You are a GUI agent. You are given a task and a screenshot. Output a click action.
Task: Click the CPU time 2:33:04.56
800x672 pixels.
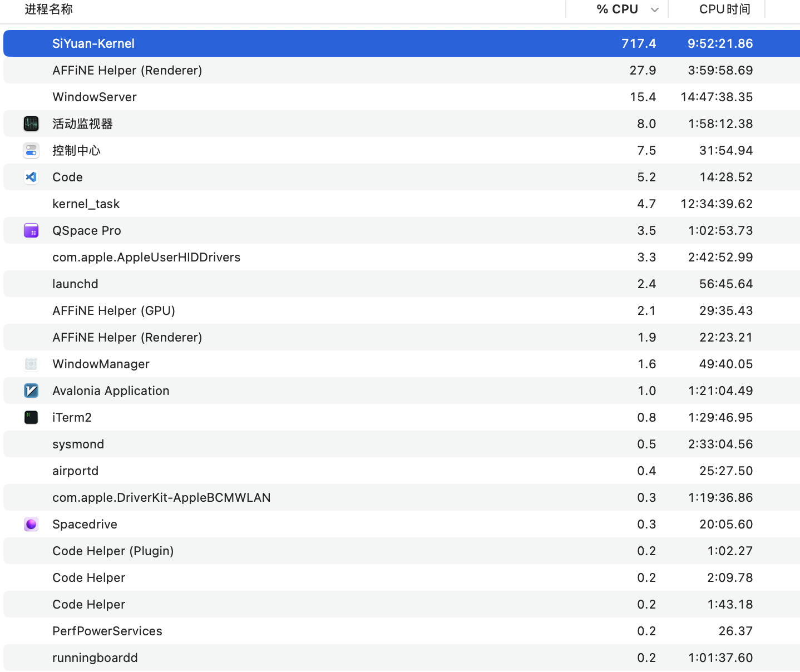[x=720, y=444]
